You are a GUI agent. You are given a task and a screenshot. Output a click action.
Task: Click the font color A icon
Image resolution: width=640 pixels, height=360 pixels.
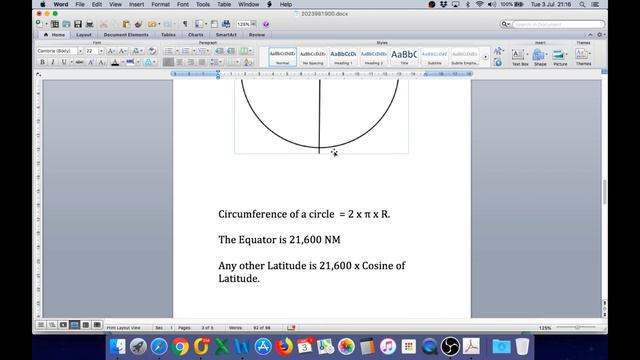point(115,62)
